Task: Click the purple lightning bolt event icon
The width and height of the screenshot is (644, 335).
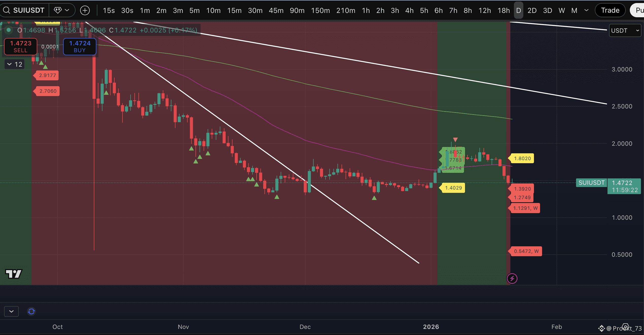Action: [512, 278]
